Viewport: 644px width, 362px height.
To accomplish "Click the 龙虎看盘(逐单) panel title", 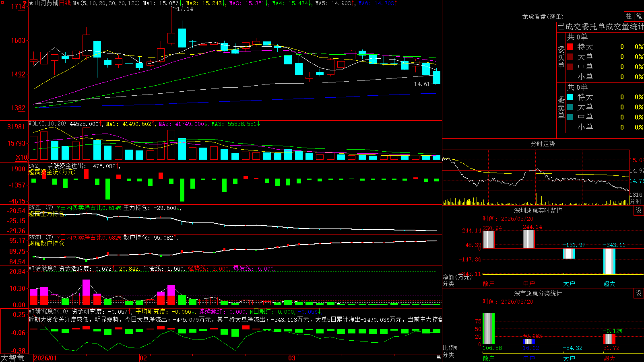I will pyautogui.click(x=543, y=16).
